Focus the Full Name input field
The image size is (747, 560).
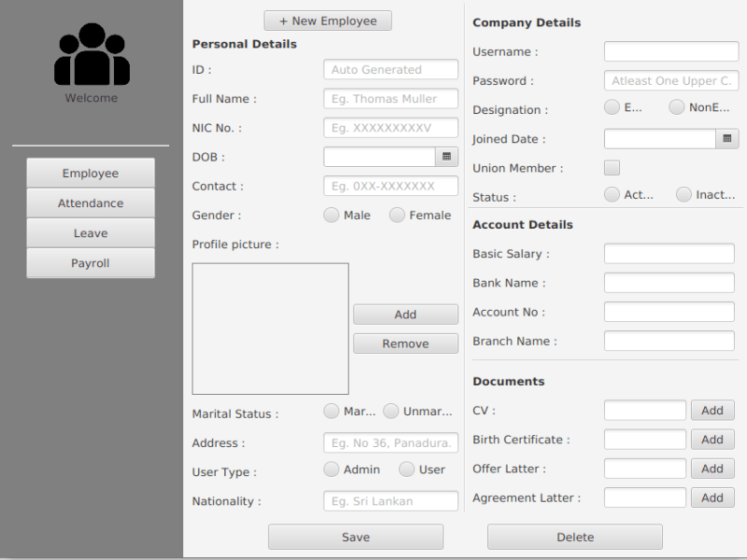coord(391,99)
